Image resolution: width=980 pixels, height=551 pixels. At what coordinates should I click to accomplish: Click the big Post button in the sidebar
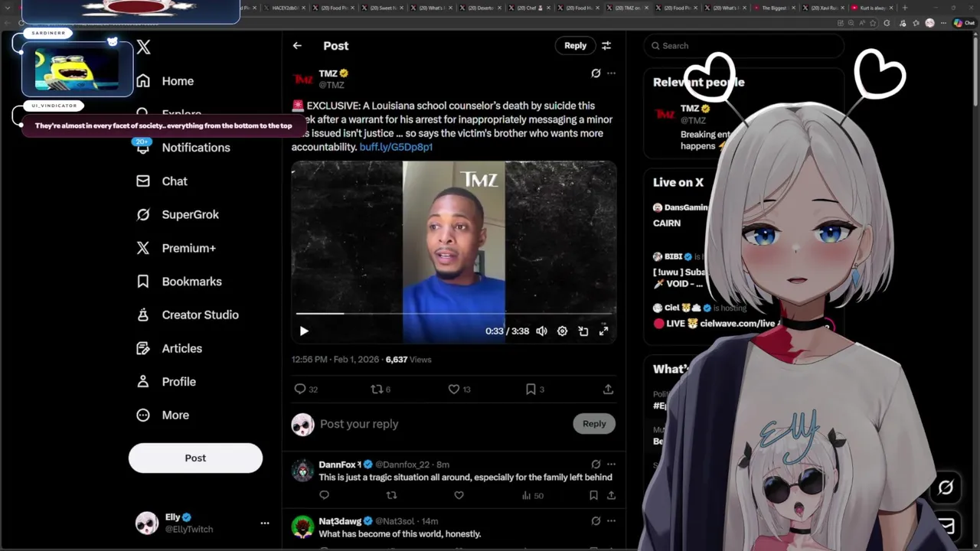[x=195, y=458]
